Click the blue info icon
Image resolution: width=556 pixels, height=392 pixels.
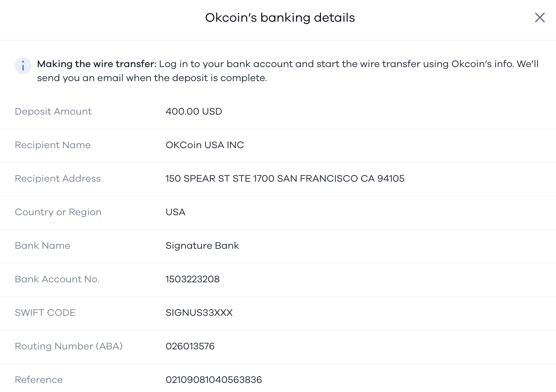23,66
